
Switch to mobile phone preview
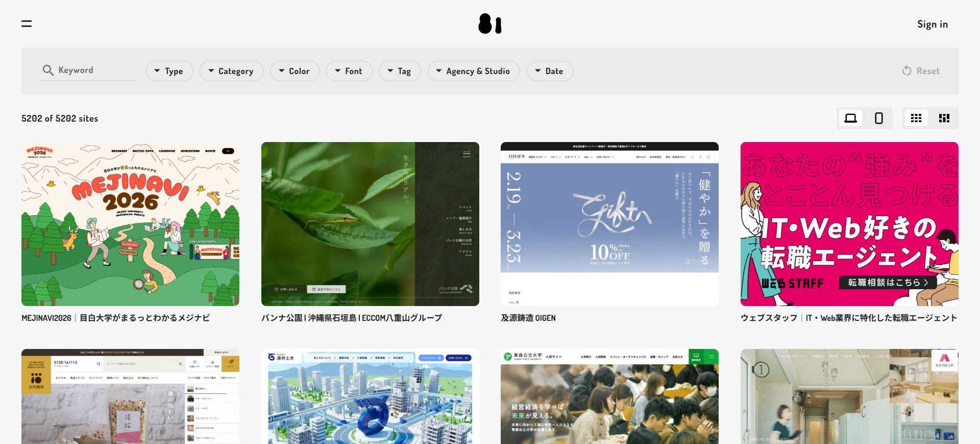pos(878,119)
